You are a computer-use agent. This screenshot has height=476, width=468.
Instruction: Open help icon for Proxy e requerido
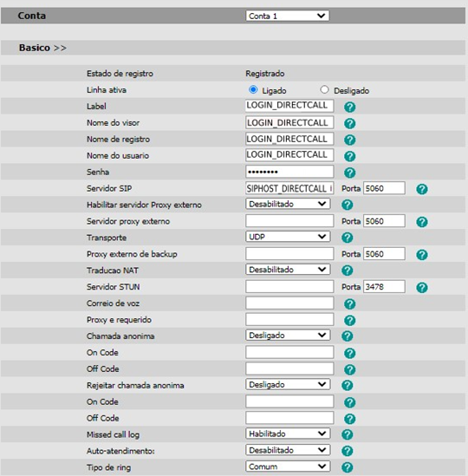[349, 320]
